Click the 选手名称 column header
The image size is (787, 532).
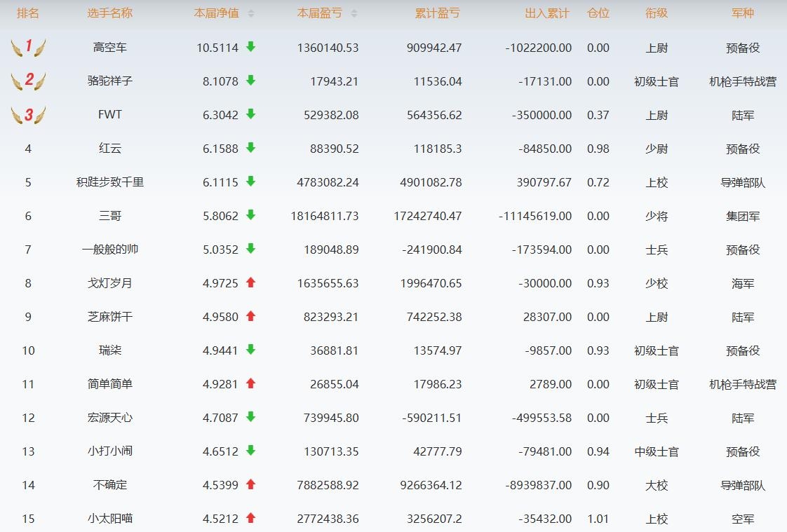tap(110, 13)
